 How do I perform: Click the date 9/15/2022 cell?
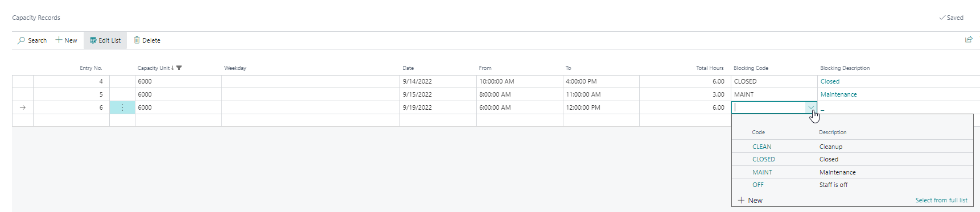(x=438, y=94)
